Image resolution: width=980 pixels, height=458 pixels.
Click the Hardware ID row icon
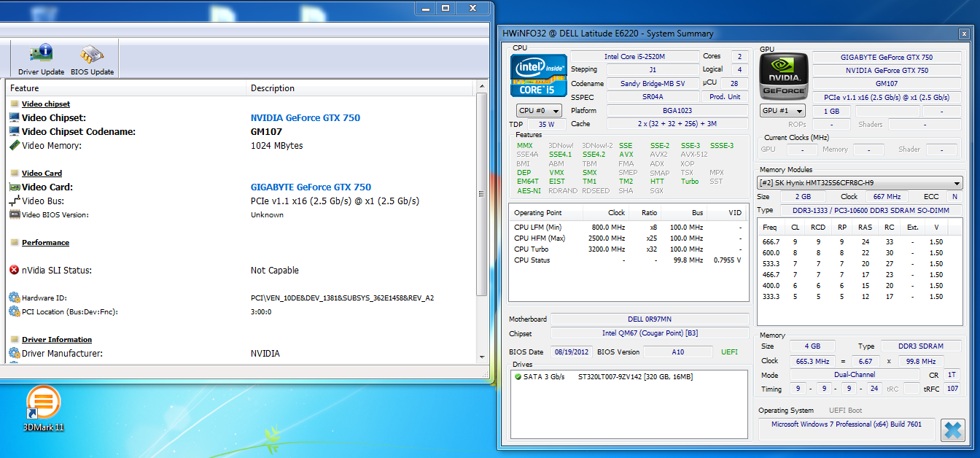coord(14,298)
